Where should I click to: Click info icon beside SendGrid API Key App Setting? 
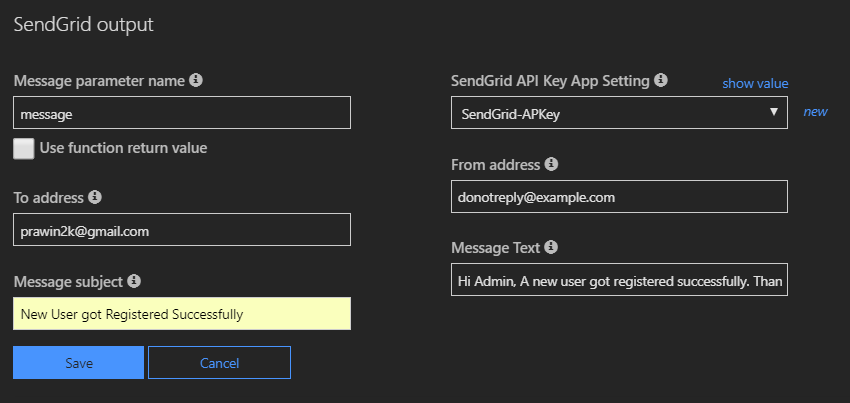[x=661, y=79]
